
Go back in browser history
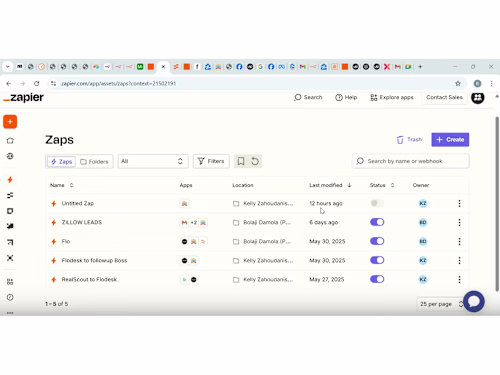click(x=9, y=83)
